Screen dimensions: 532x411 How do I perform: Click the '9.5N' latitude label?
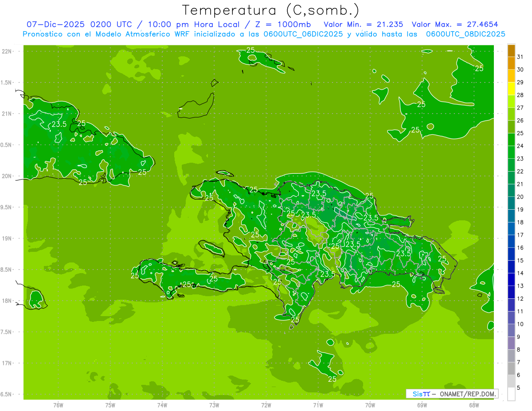tap(6, 207)
